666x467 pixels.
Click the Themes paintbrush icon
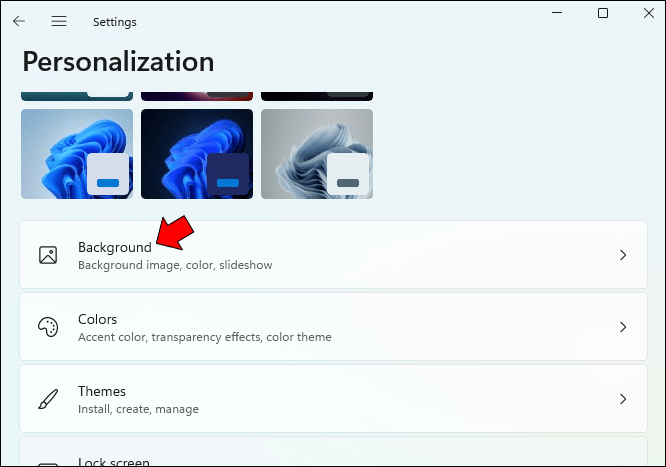click(48, 399)
